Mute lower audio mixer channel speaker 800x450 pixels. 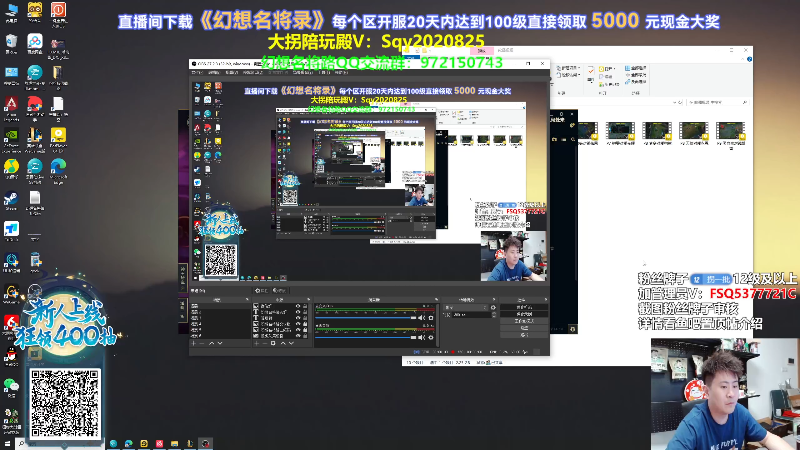coord(421,337)
